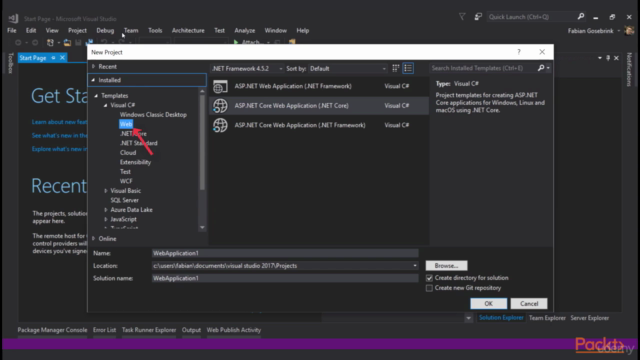Viewport: 640px width, 360px height.
Task: Open Package Manager Console tab
Action: tap(52, 330)
